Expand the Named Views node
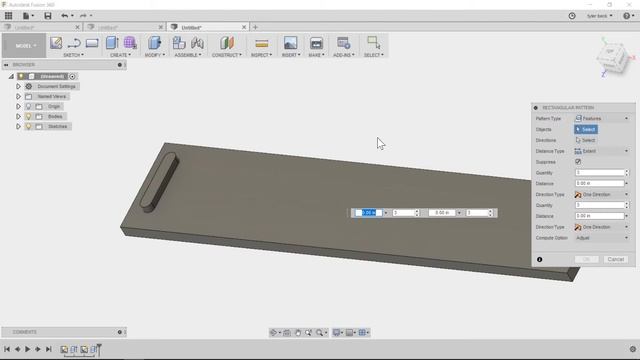640x360 pixels. (18, 96)
